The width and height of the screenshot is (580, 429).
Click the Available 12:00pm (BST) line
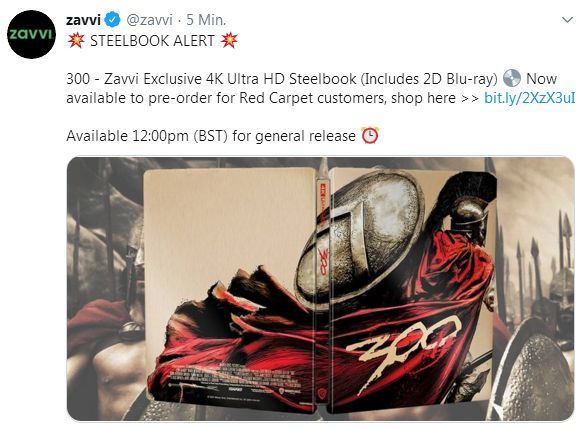pos(211,136)
